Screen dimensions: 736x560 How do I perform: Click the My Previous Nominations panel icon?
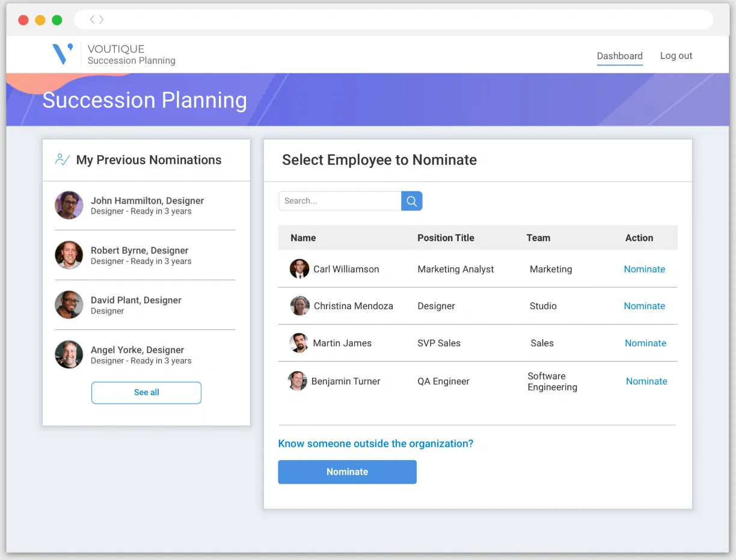tap(62, 159)
